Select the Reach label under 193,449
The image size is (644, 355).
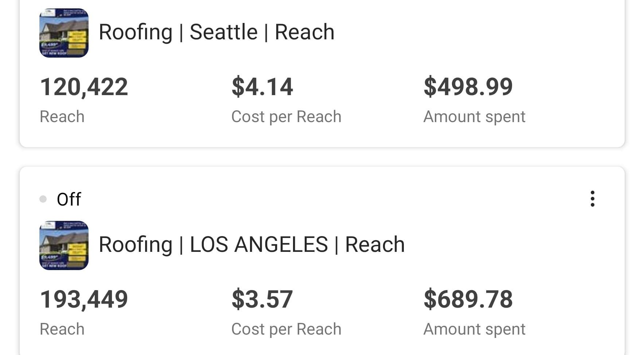(x=62, y=329)
